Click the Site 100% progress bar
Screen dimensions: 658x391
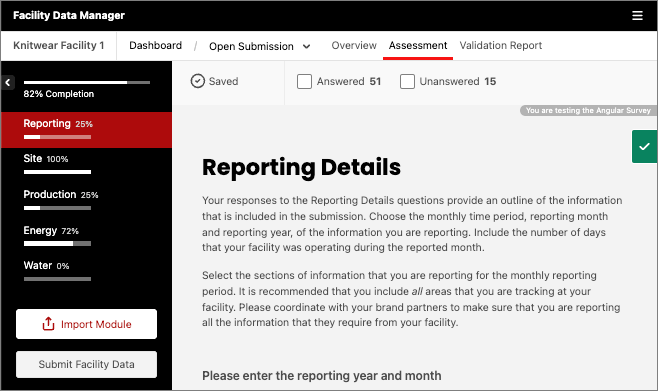point(57,172)
